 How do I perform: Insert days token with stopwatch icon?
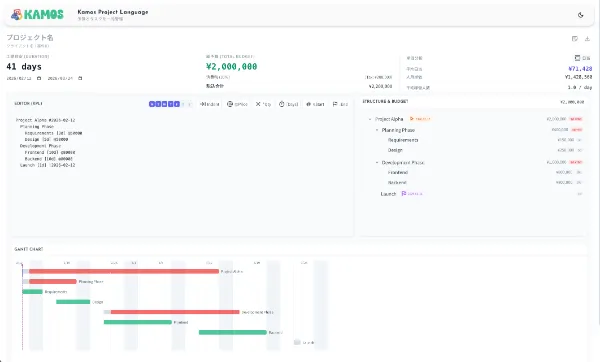click(289, 104)
